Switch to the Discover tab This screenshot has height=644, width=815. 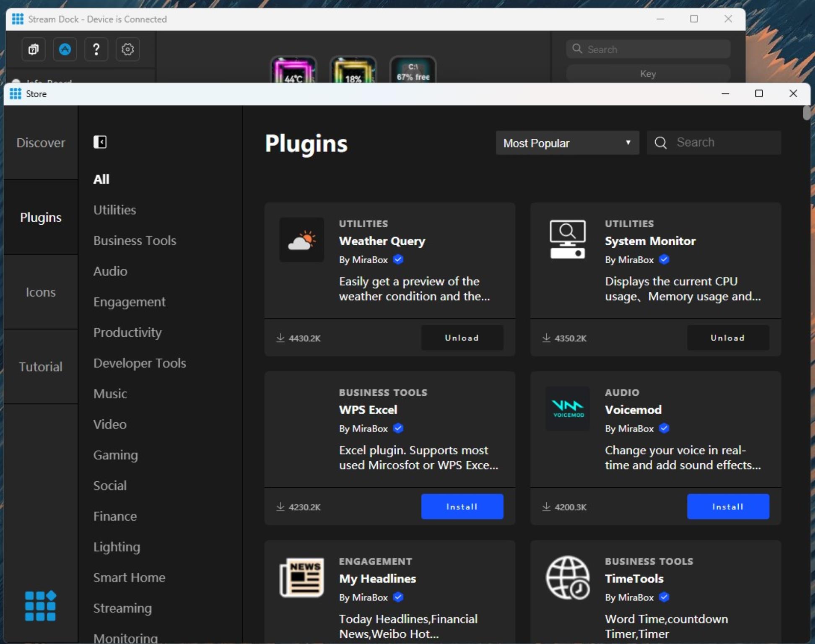41,143
